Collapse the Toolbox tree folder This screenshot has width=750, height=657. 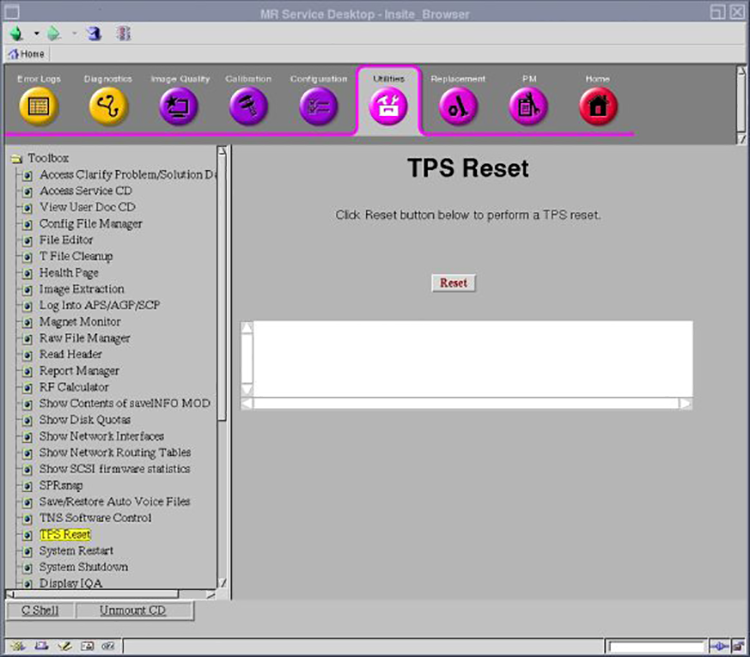16,158
